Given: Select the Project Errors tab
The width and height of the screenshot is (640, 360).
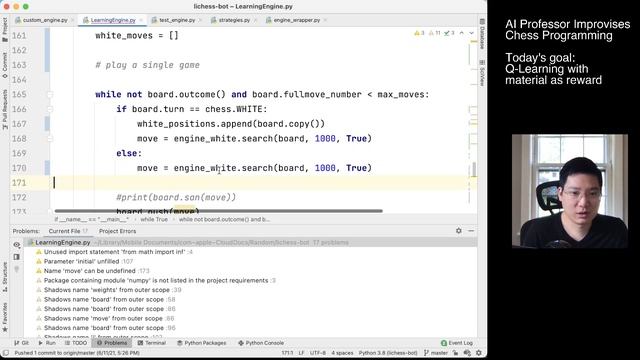Looking at the screenshot, I should (x=118, y=231).
